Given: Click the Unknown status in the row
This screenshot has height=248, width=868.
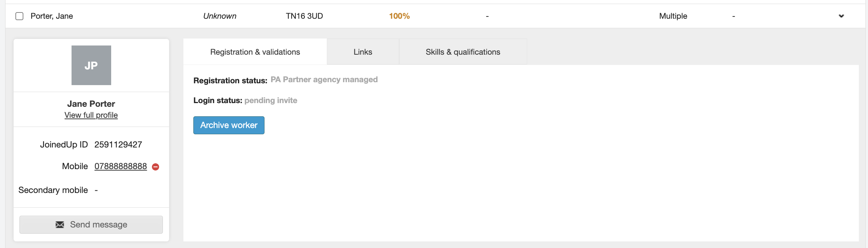Looking at the screenshot, I should (220, 16).
